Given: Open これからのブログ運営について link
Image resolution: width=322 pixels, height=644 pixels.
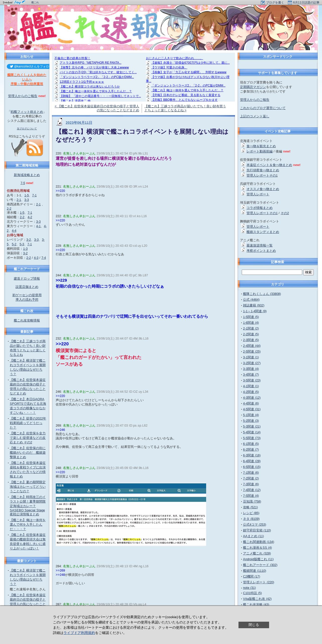Looking at the screenshot, I should pyautogui.click(x=263, y=108).
